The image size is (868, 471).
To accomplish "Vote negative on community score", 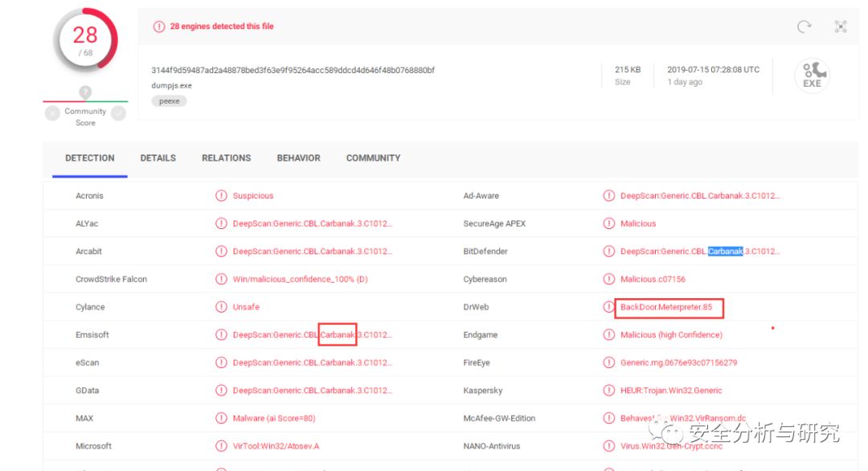I will click(x=52, y=113).
